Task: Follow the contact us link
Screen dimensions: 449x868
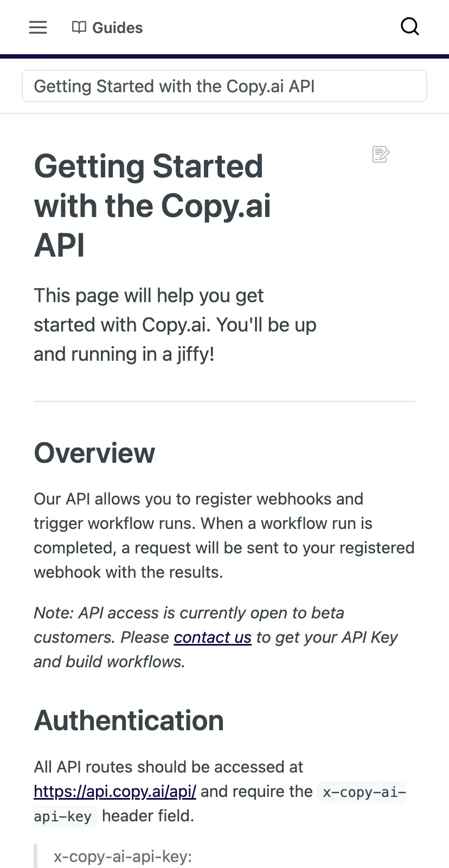Action: tap(213, 637)
